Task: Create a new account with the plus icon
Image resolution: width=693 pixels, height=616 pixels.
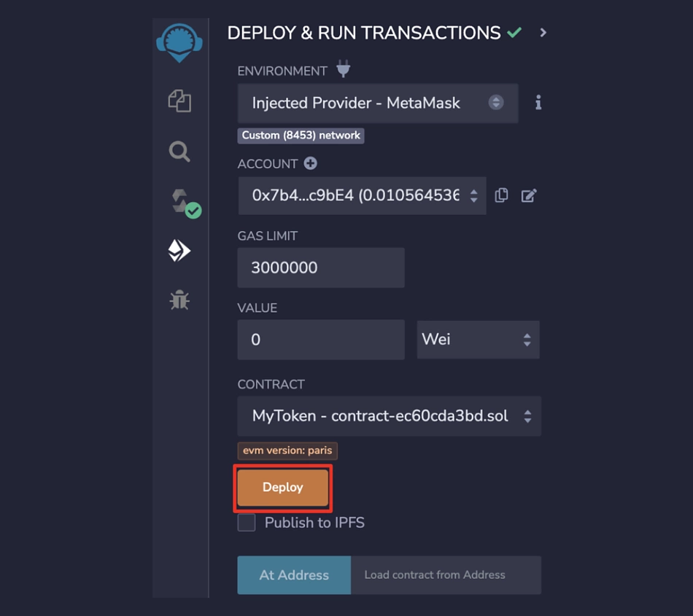Action: [310, 163]
